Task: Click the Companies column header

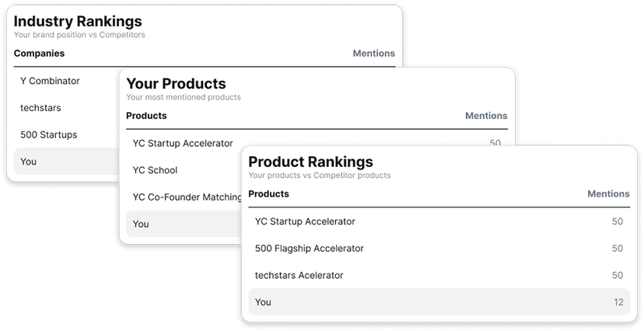Action: click(x=39, y=54)
